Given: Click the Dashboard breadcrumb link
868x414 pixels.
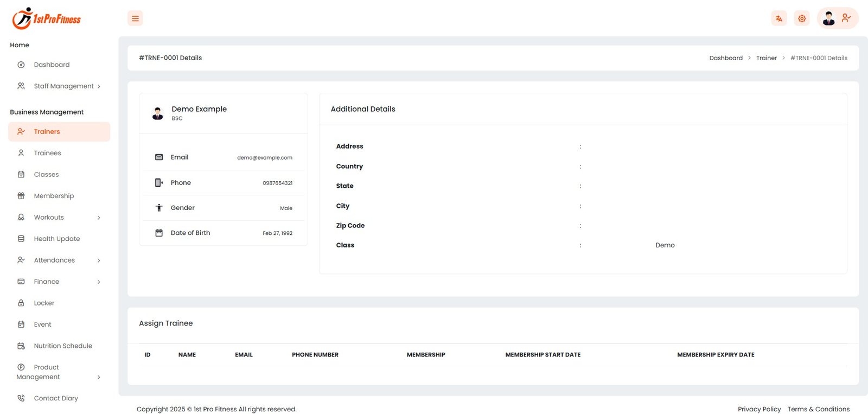Looking at the screenshot, I should click(x=726, y=58).
